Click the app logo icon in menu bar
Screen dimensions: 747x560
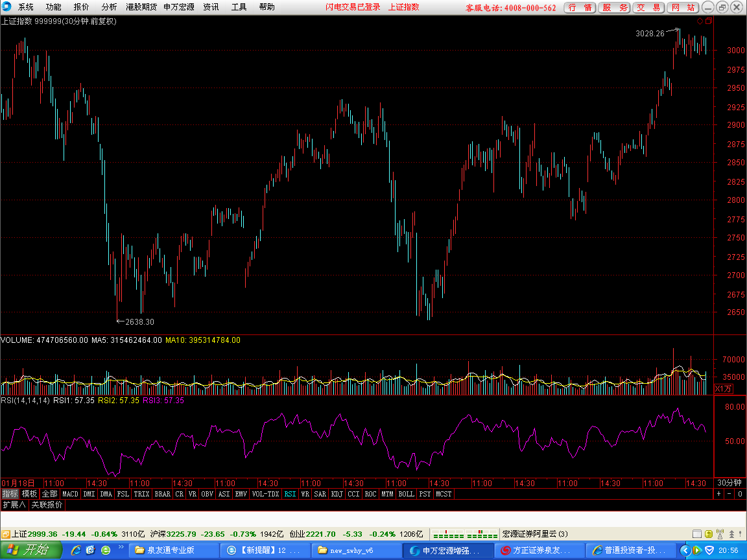pyautogui.click(x=6, y=6)
